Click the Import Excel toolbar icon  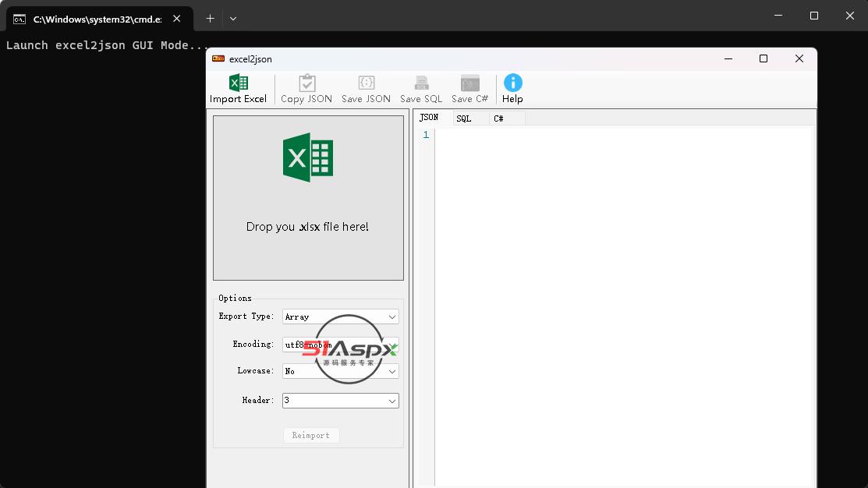(238, 83)
